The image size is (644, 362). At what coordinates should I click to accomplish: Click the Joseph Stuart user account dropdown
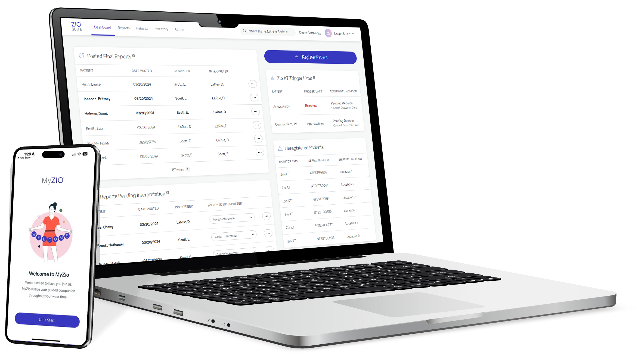pos(343,33)
